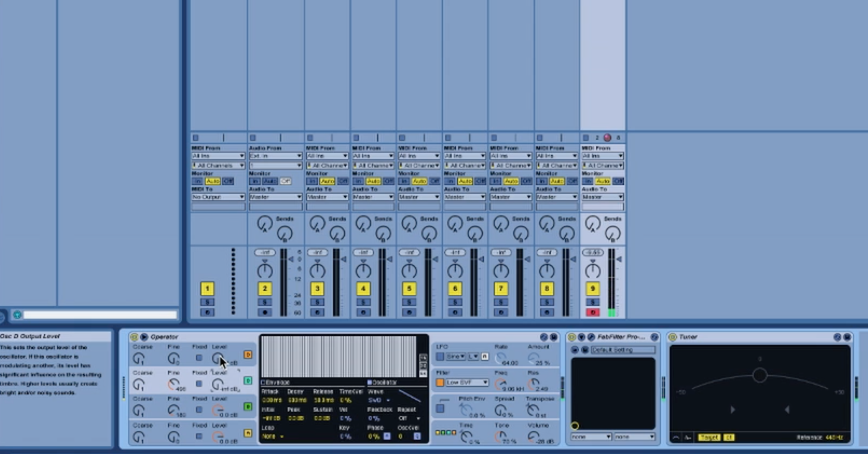Click track 2 volume fader handle

291,259
